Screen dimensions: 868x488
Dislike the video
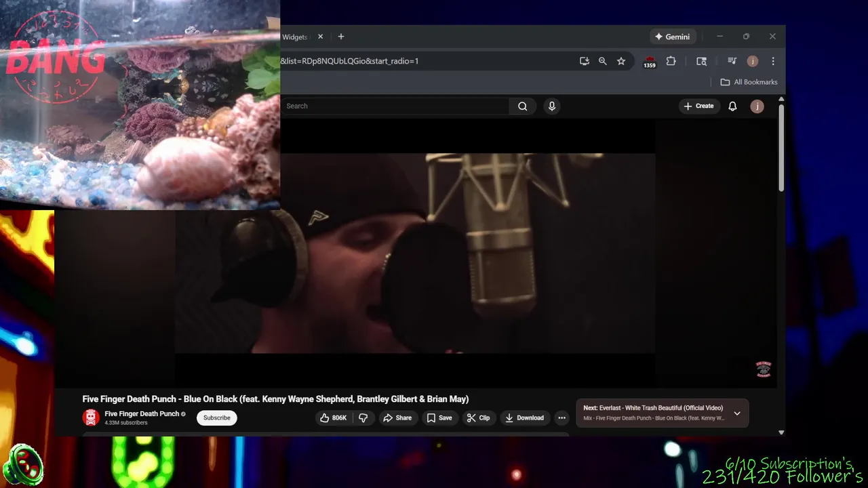click(363, 418)
